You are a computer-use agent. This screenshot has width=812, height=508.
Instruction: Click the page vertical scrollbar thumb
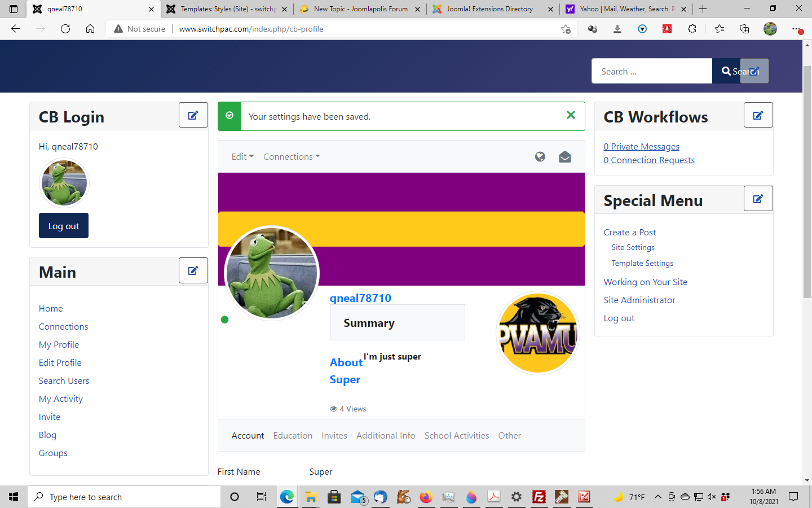807,181
